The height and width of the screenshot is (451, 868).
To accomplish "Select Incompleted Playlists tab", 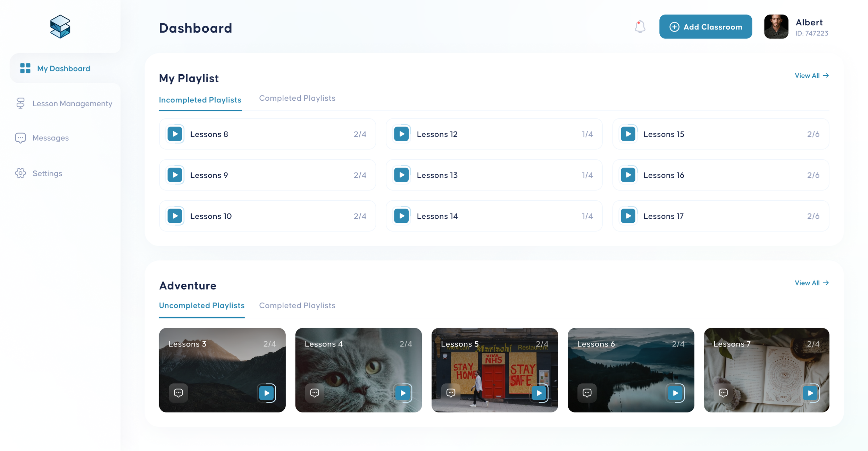I will (x=200, y=100).
